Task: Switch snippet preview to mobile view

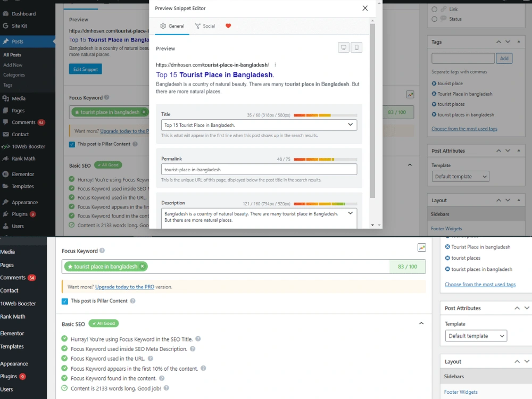Action: click(356, 47)
